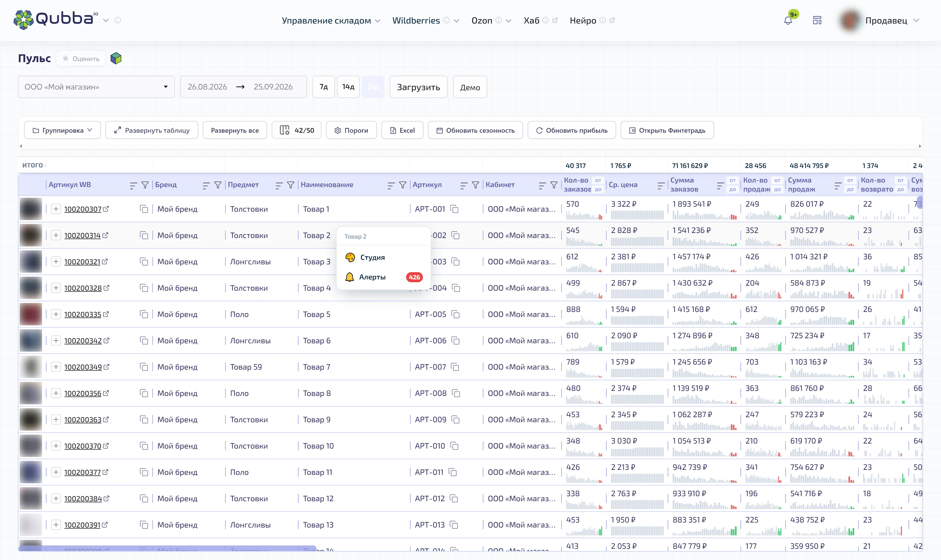Copy article number 100200349
The width and height of the screenshot is (941, 560).
(x=144, y=367)
